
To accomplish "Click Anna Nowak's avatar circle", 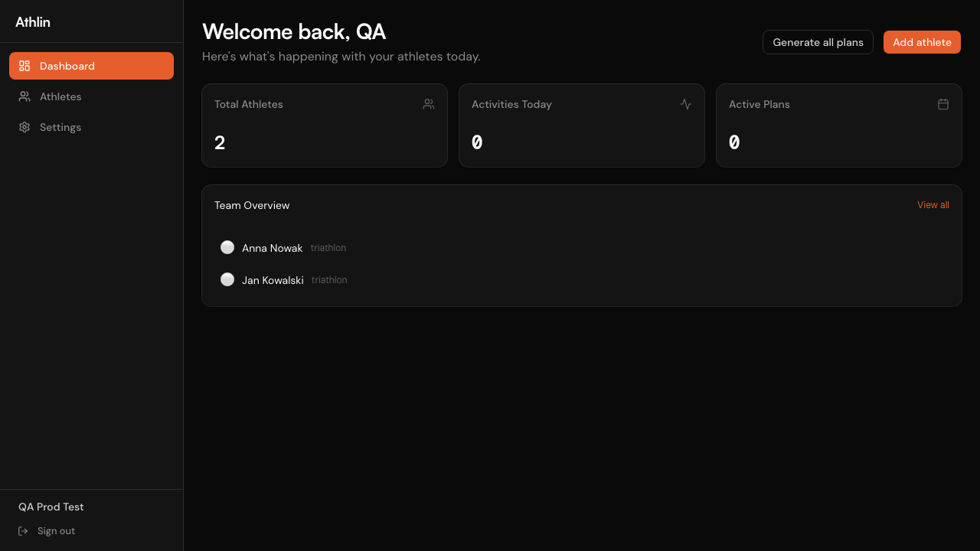I will (x=227, y=247).
